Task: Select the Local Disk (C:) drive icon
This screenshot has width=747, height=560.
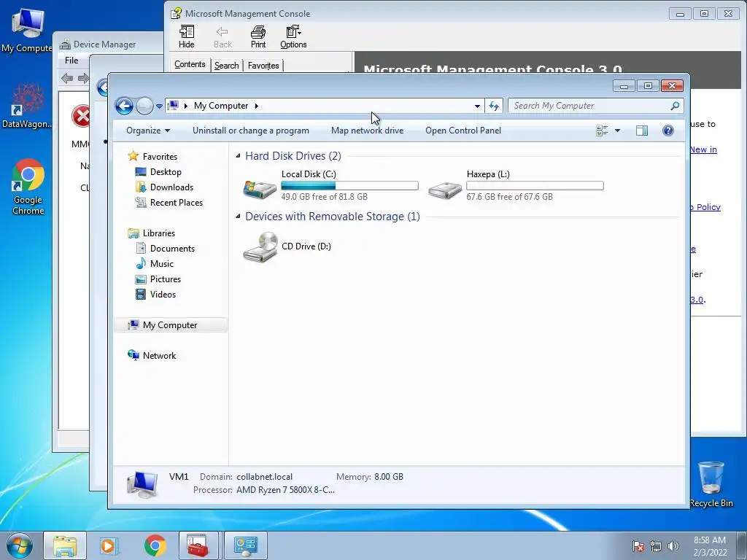Action: point(260,189)
